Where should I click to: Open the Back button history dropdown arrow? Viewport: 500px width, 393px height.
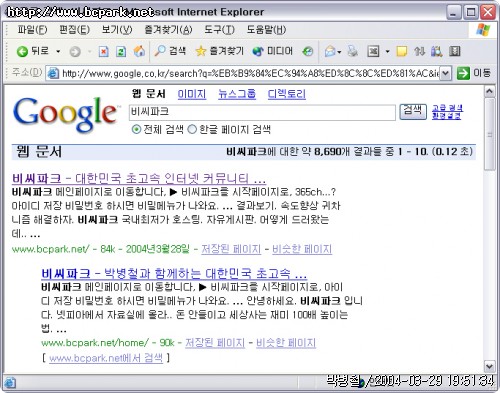(x=58, y=51)
